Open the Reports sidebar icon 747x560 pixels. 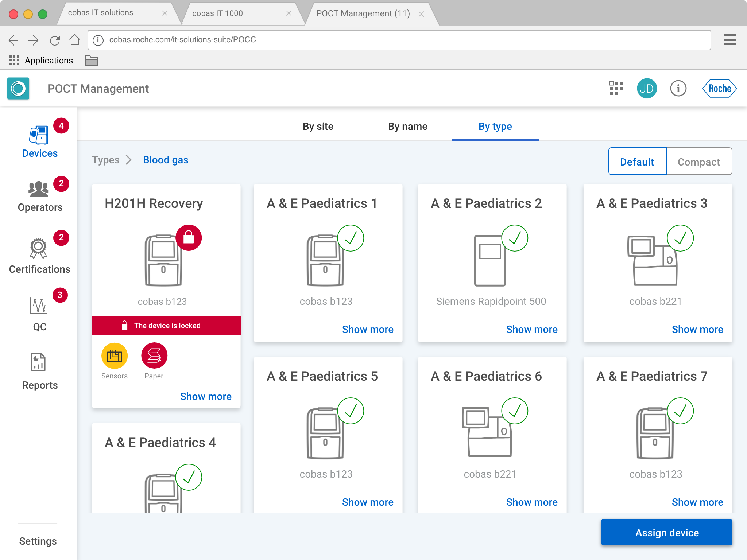pos(38,362)
